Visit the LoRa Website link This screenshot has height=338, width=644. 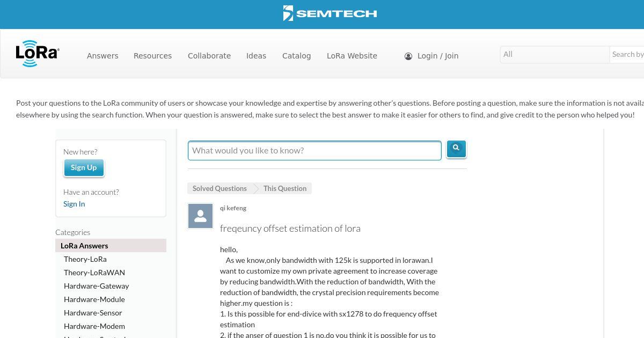tap(352, 56)
